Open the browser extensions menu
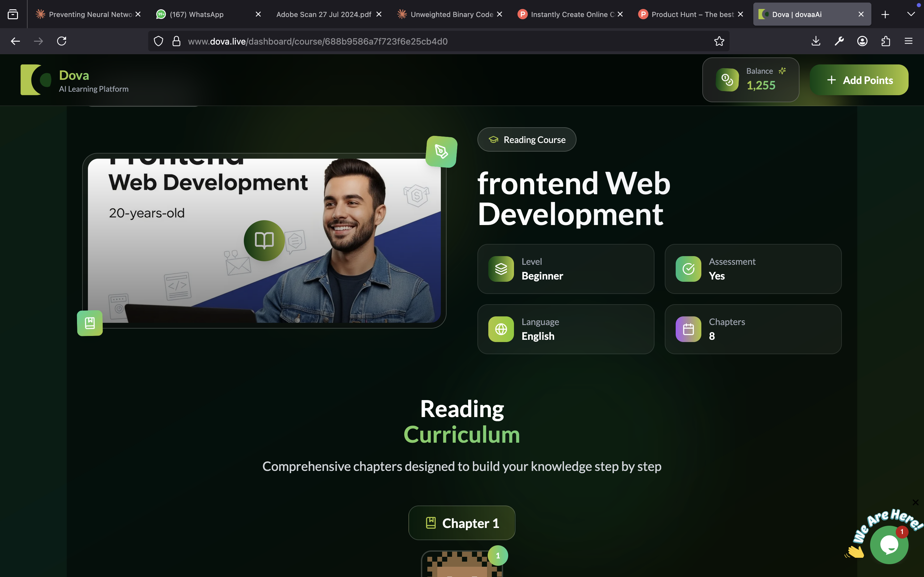Viewport: 924px width, 577px height. [886, 41]
